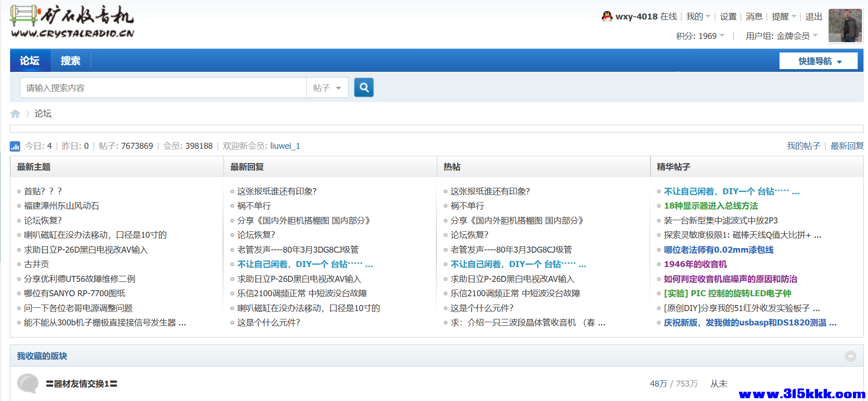The image size is (868, 401).
Task: Open the 帖子 search type dropdown
Action: coord(327,88)
